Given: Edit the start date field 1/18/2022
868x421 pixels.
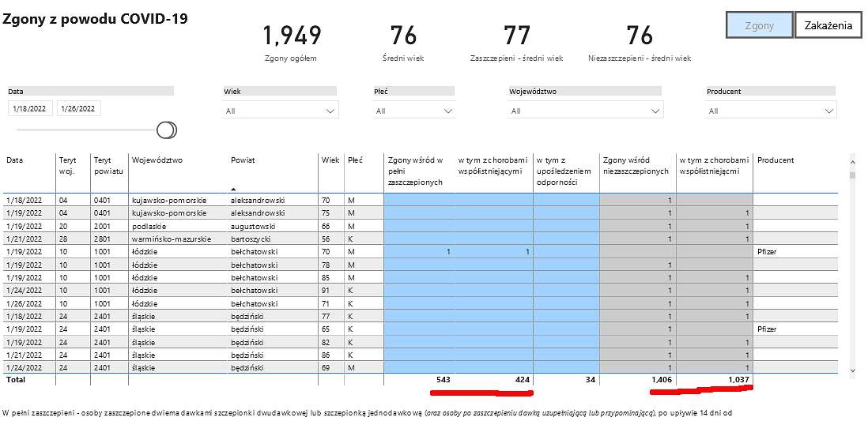Looking at the screenshot, I should coord(30,108).
